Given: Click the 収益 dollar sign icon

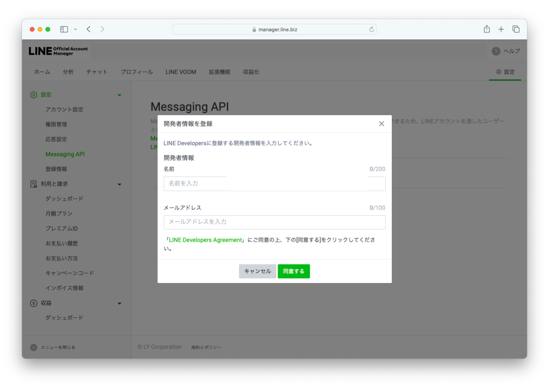Looking at the screenshot, I should pos(34,303).
